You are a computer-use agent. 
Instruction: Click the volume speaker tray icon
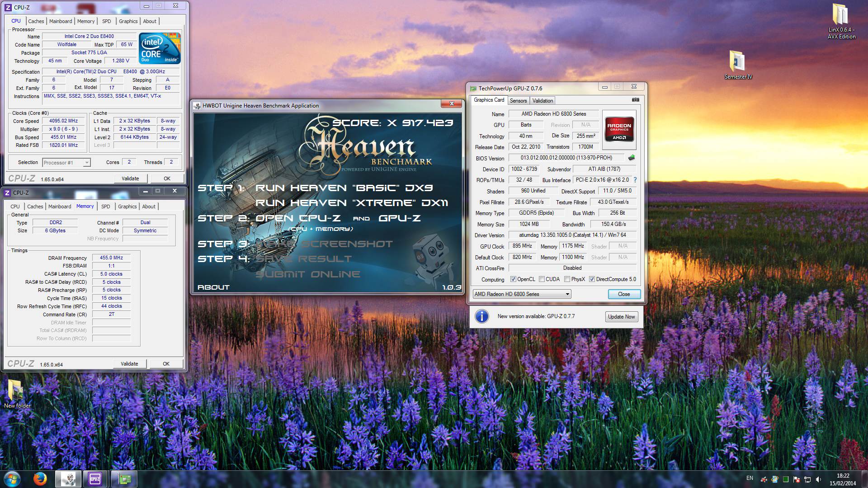pos(818,479)
